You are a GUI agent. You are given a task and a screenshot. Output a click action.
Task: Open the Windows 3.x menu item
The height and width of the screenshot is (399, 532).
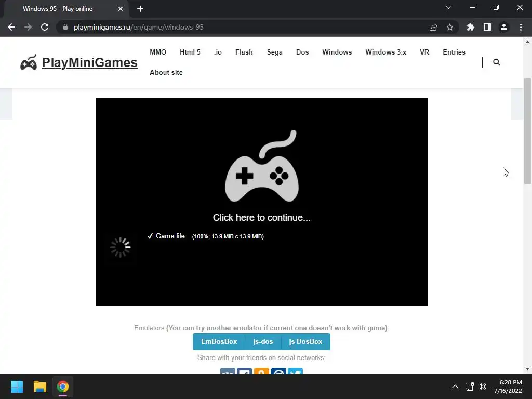(x=386, y=52)
